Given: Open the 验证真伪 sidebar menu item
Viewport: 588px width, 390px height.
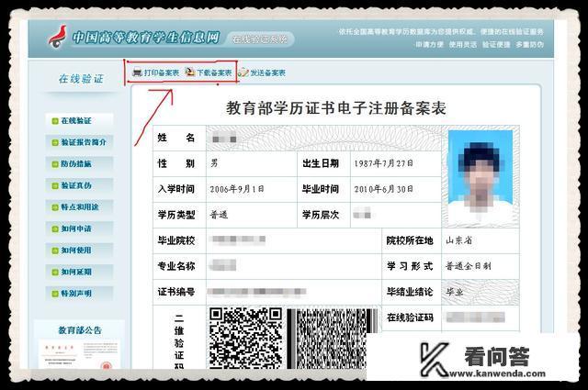Looking at the screenshot, I should point(79,185).
